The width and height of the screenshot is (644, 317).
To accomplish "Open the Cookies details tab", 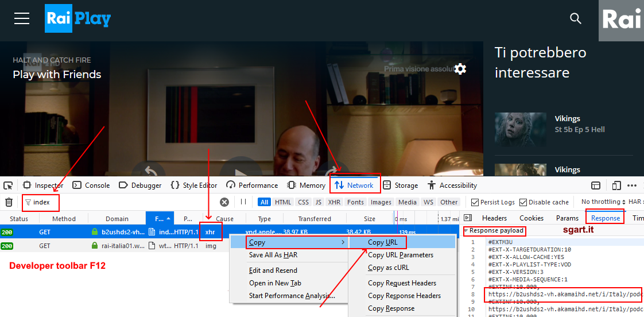I will click(x=532, y=218).
